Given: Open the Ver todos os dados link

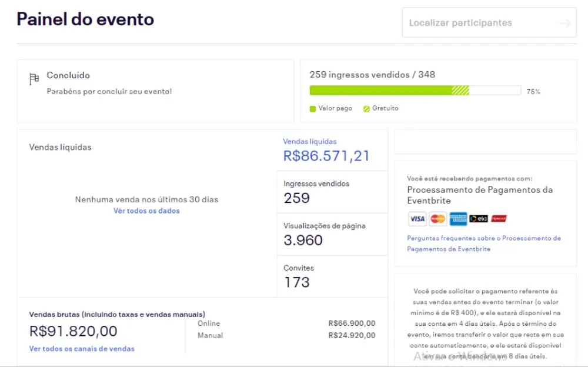Looking at the screenshot, I should tap(146, 211).
